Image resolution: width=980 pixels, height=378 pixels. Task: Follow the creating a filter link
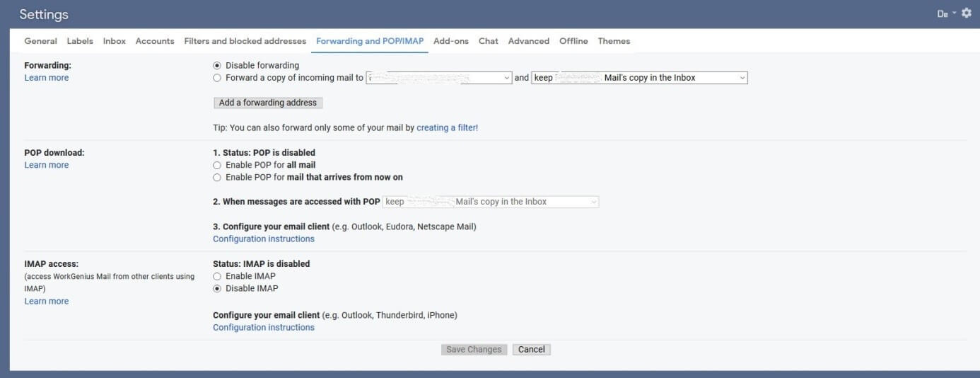pyautogui.click(x=448, y=128)
